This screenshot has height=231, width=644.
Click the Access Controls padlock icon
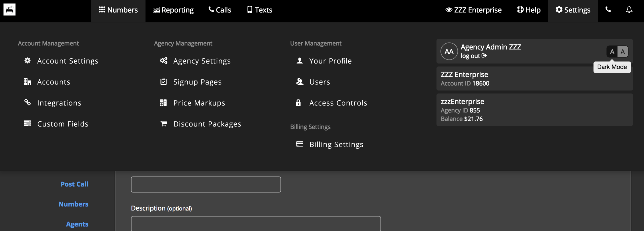[298, 103]
